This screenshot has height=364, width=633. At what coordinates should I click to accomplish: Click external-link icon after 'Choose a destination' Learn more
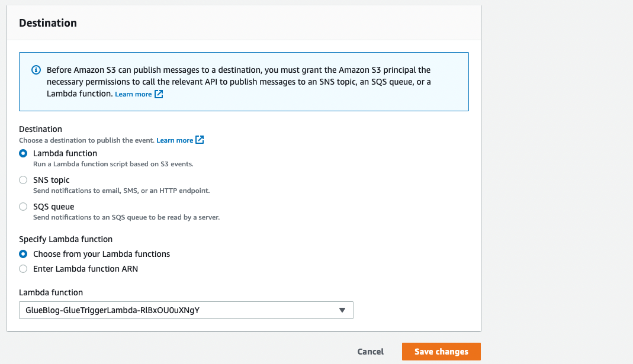tap(200, 140)
